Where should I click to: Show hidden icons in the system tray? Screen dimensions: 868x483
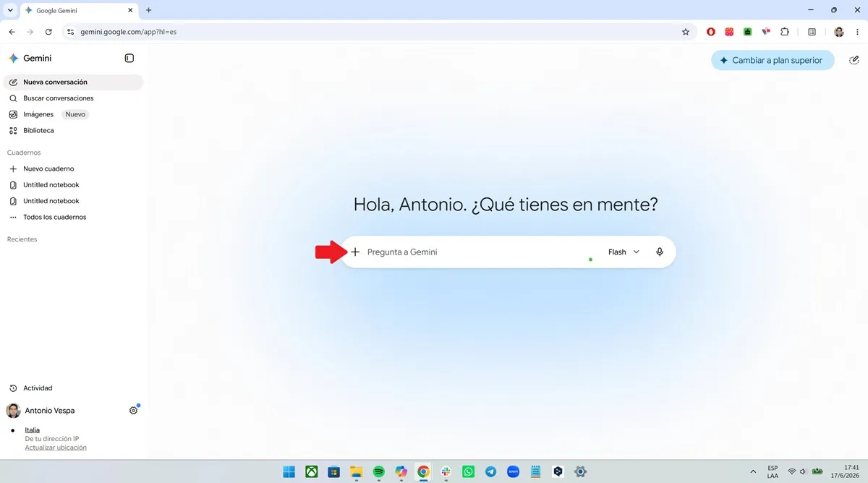point(753,472)
